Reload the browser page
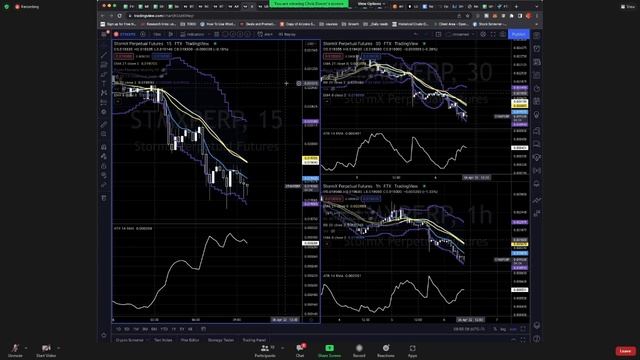 (120, 16)
